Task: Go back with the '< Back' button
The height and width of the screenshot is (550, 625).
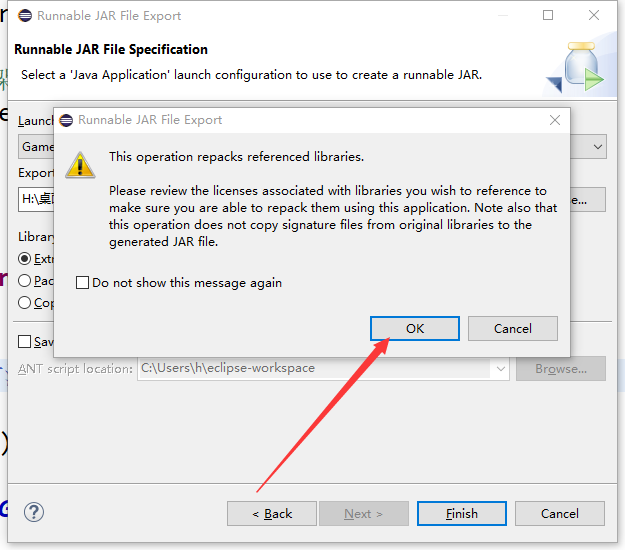Action: click(272, 513)
